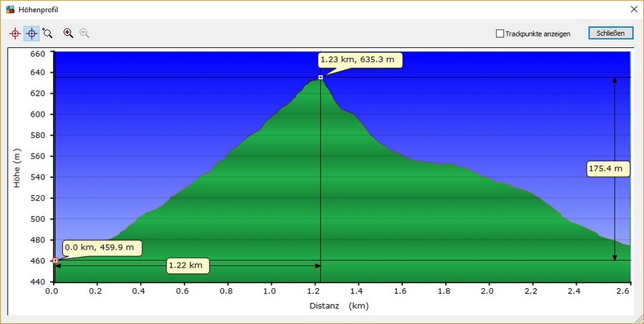Click the 175.4 m height difference label

608,170
